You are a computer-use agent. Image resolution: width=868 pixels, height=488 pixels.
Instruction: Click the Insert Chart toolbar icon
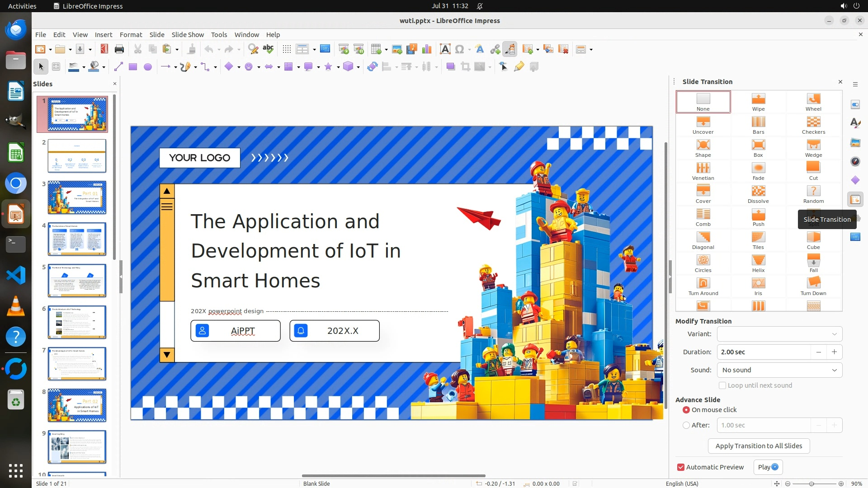pyautogui.click(x=426, y=49)
